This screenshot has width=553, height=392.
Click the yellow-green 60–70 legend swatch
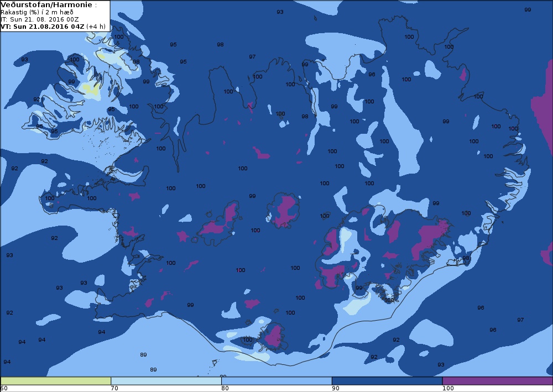(56, 381)
